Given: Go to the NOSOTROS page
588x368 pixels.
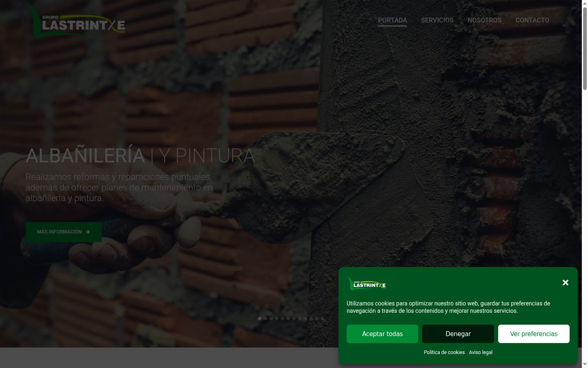Looking at the screenshot, I should [484, 20].
